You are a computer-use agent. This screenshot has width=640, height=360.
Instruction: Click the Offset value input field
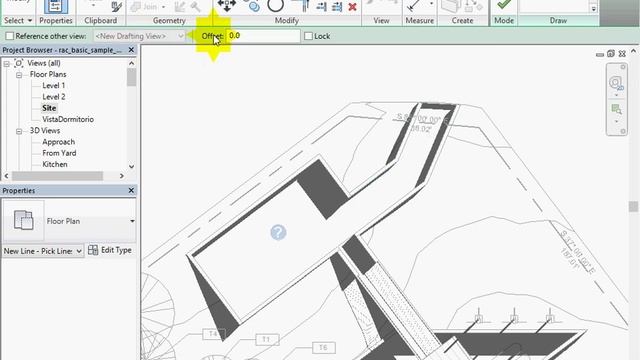(263, 36)
